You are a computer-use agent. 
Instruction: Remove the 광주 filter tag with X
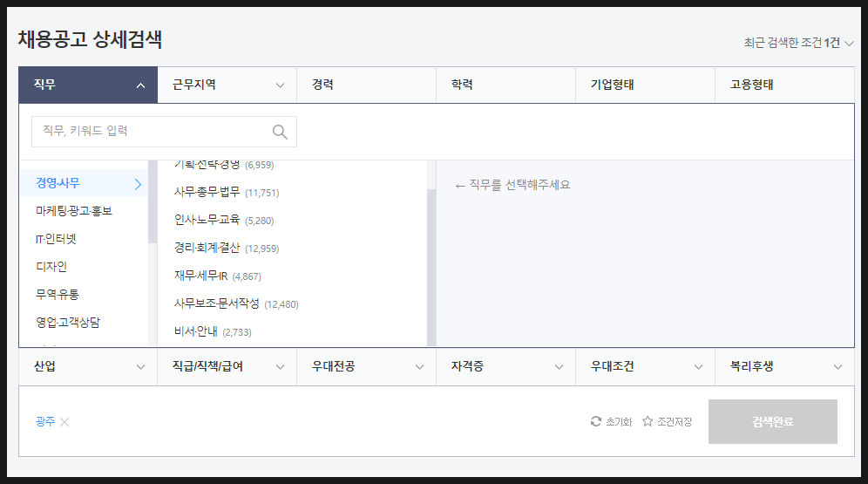[x=64, y=422]
